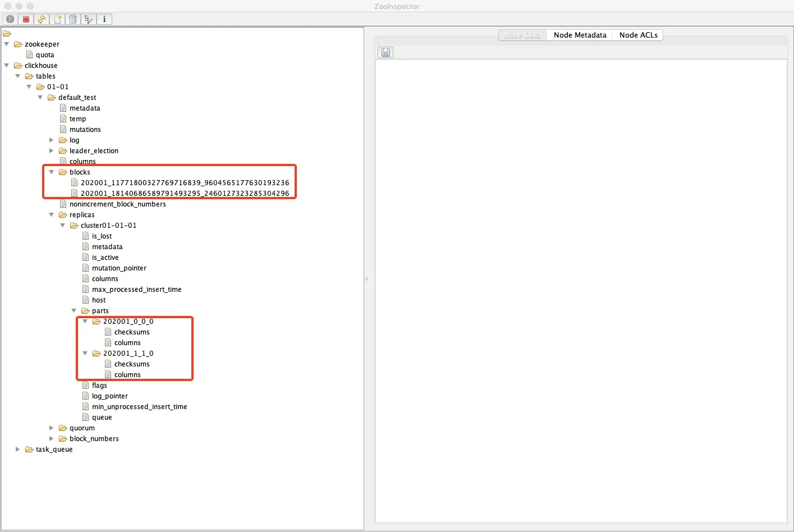Collapse the default_test node

click(x=40, y=97)
